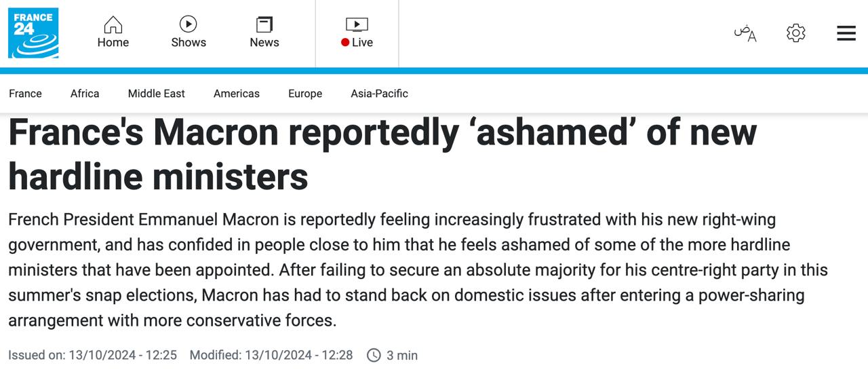
Task: Click the France 24 logo
Action: click(x=33, y=33)
